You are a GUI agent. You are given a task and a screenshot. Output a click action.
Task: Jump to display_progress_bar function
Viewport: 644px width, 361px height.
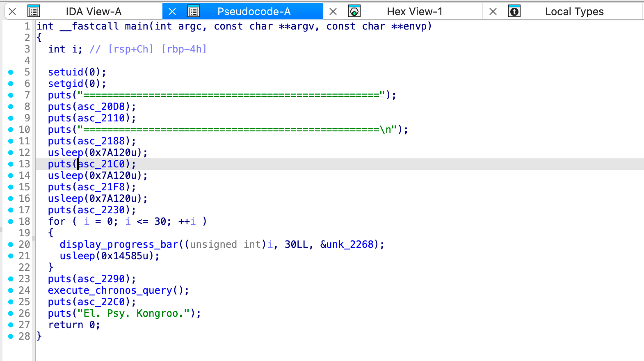pos(119,244)
